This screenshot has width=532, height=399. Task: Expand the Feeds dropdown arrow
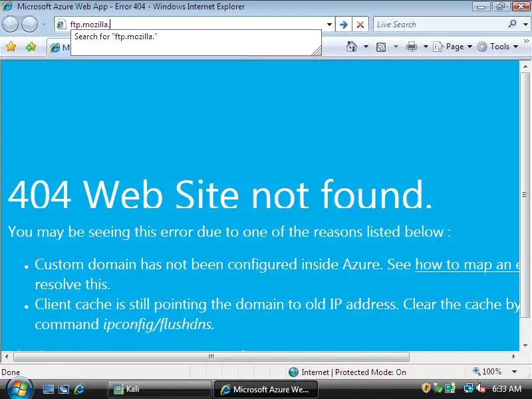click(396, 47)
